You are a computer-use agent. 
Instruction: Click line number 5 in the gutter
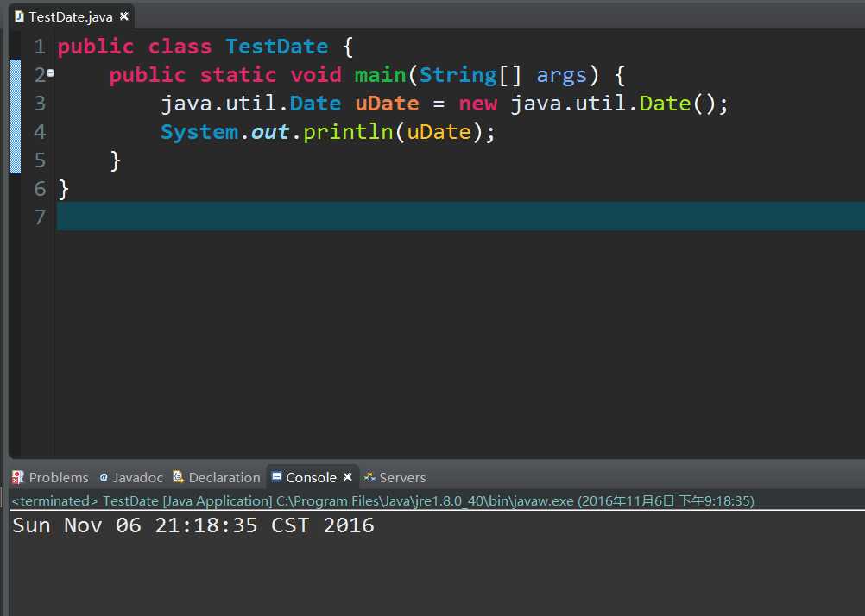tap(40, 160)
